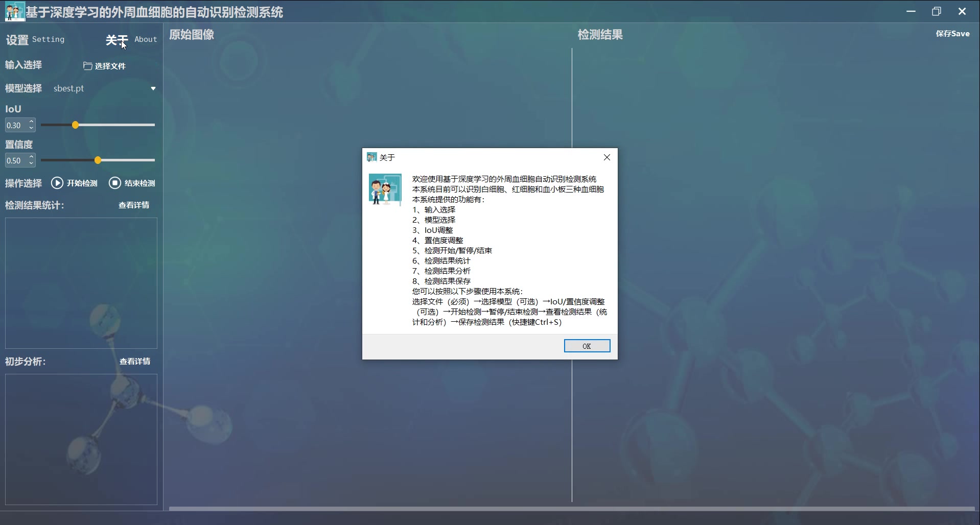Click the doctor illustration in About dialog

tap(385, 189)
